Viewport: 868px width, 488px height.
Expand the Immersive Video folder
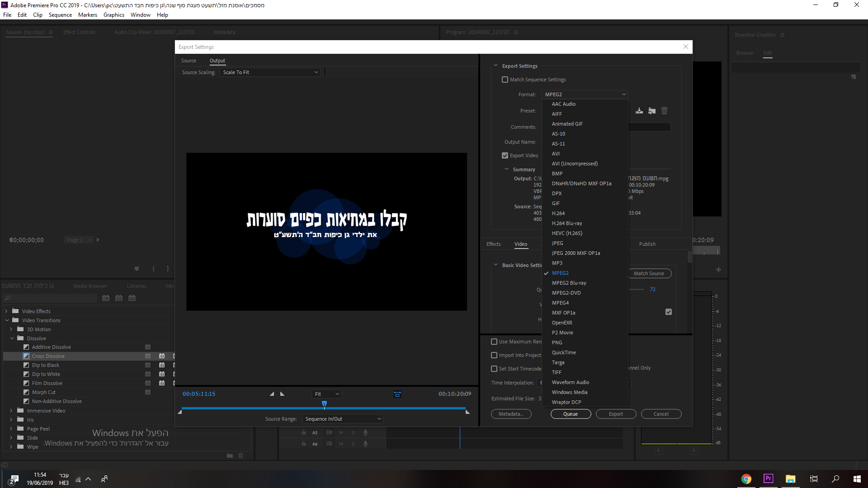pyautogui.click(x=11, y=411)
